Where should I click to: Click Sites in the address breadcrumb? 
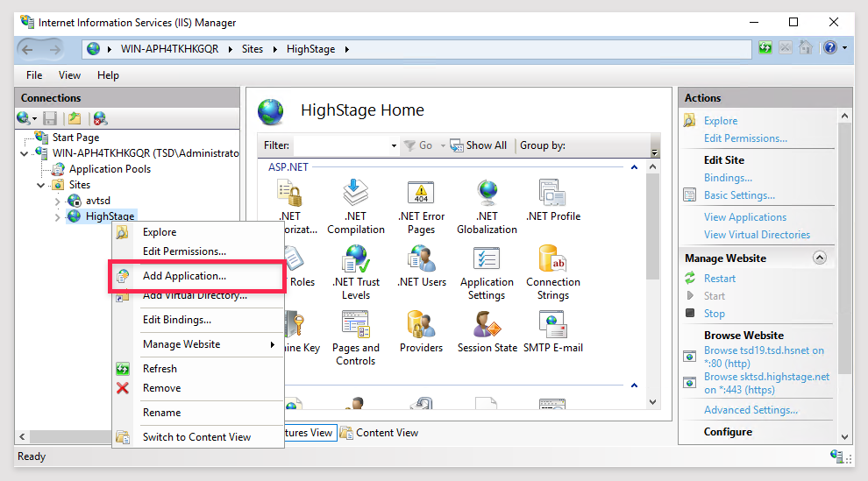click(x=253, y=49)
